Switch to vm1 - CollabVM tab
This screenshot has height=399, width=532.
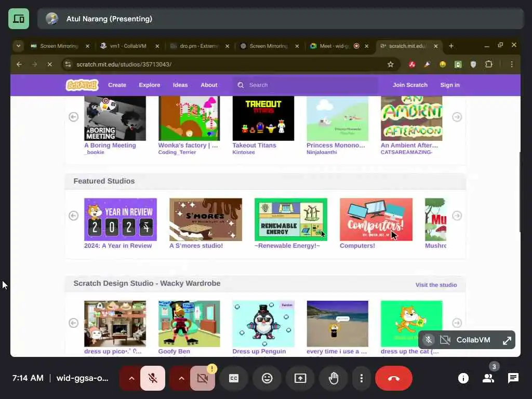pos(128,46)
